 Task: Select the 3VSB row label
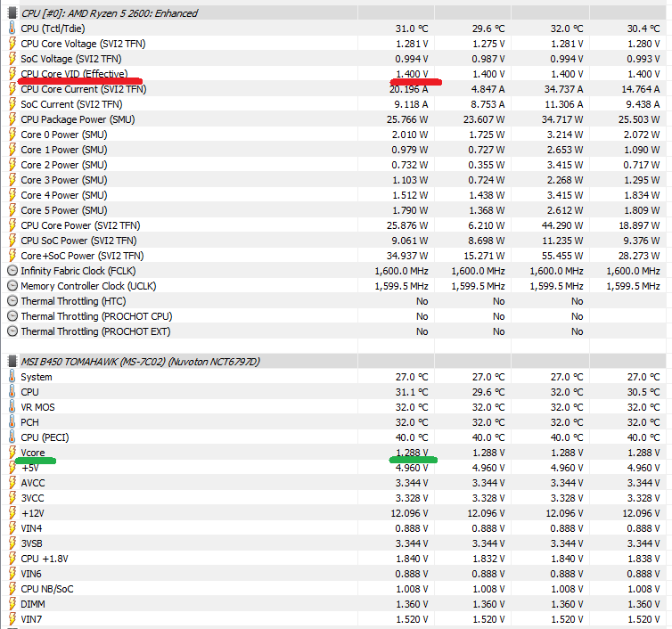pyautogui.click(x=32, y=543)
